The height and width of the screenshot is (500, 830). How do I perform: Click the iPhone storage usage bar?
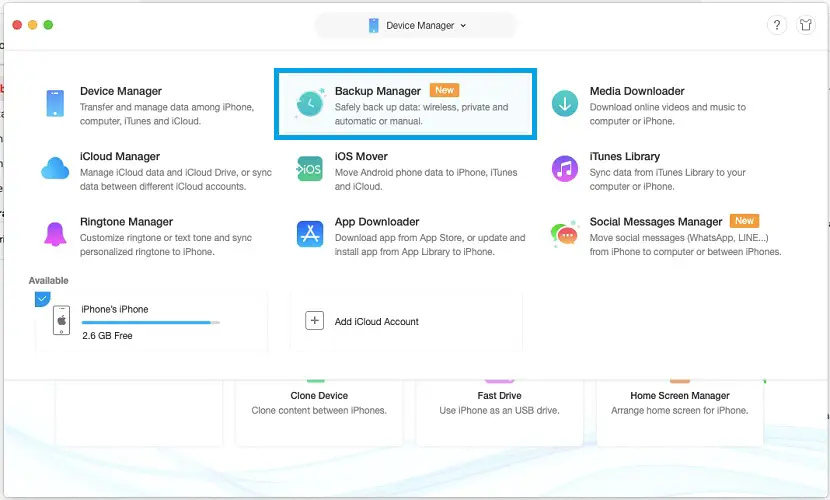[x=150, y=323]
